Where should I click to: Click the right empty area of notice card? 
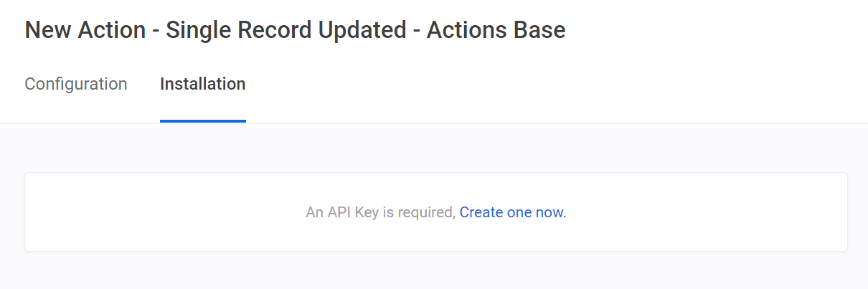click(x=717, y=212)
